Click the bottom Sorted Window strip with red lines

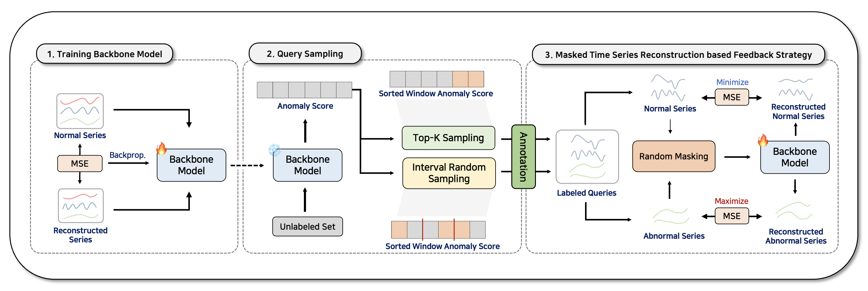click(x=438, y=230)
